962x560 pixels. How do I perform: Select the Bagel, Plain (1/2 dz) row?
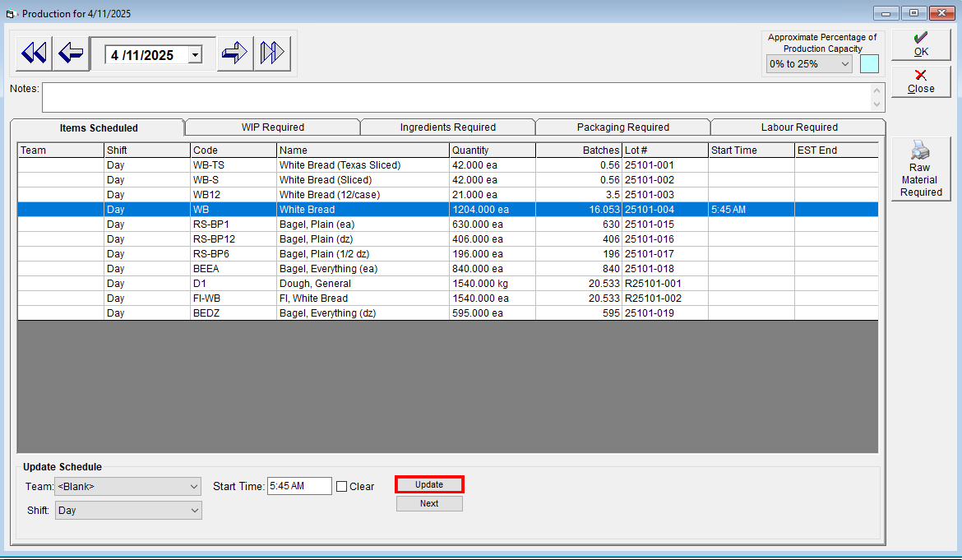(448, 254)
